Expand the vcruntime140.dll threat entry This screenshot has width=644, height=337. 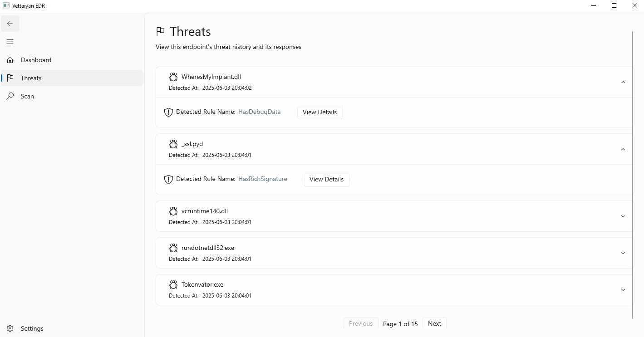point(623,216)
